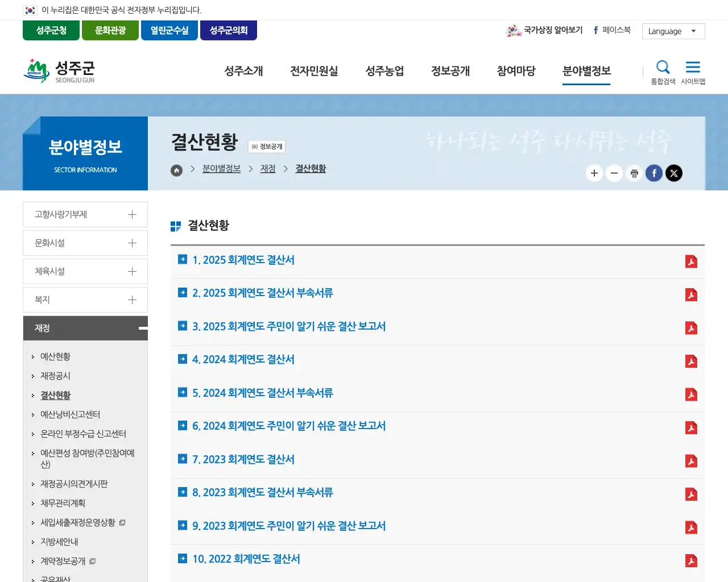This screenshot has width=728, height=582.
Task: Click the 정보공개 badge beside the title
Action: pyautogui.click(x=267, y=147)
